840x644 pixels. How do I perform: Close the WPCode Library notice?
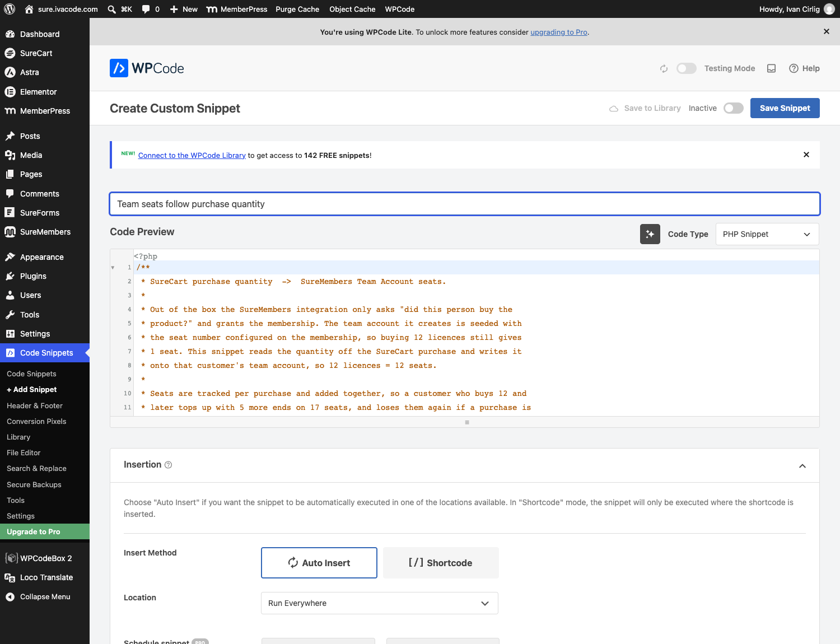806,155
